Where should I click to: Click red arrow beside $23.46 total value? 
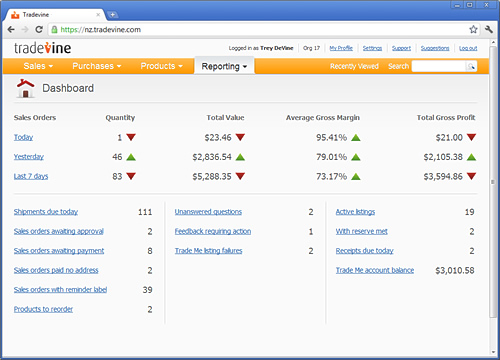click(x=240, y=137)
